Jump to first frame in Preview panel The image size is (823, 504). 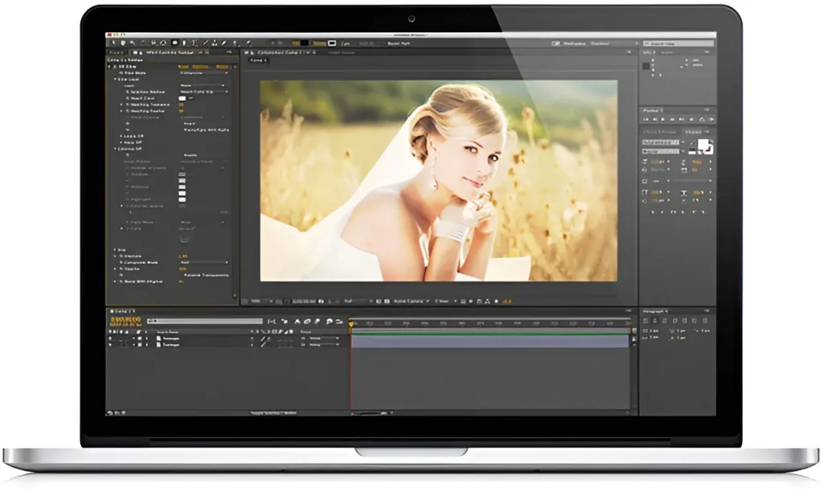(x=645, y=119)
